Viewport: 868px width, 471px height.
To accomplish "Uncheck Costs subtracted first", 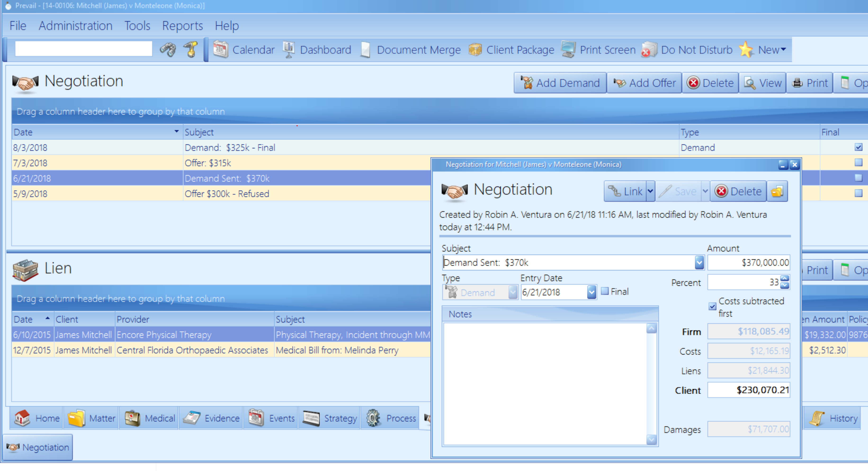I will click(x=712, y=307).
